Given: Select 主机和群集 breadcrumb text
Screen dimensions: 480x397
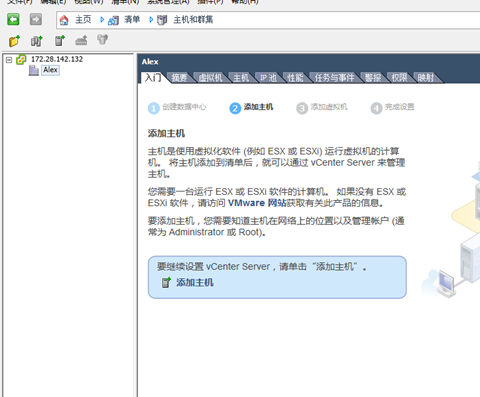Looking at the screenshot, I should point(193,20).
